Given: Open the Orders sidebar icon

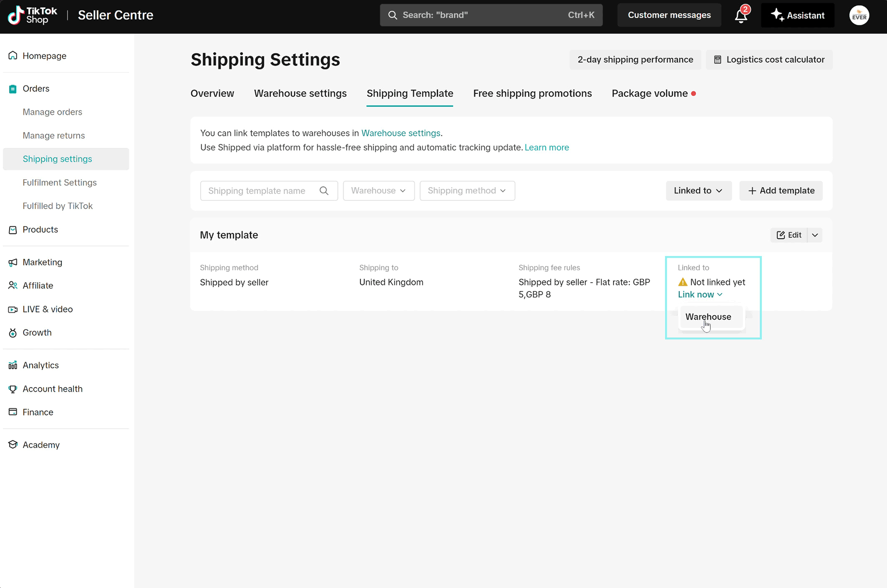Looking at the screenshot, I should (x=12, y=89).
